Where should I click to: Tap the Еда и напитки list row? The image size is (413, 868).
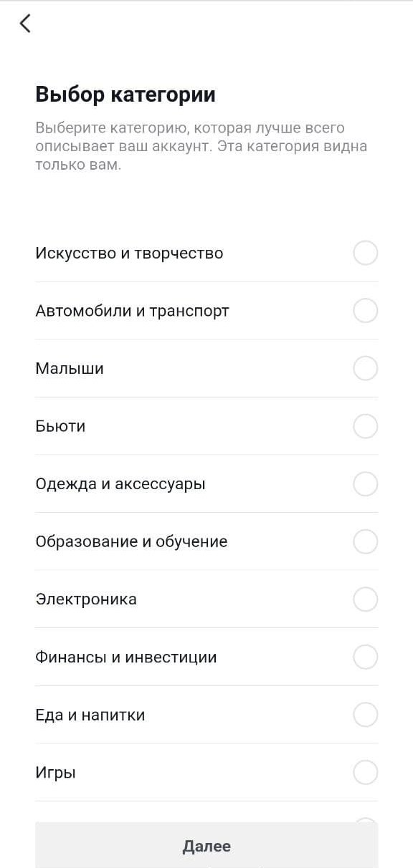click(206, 715)
